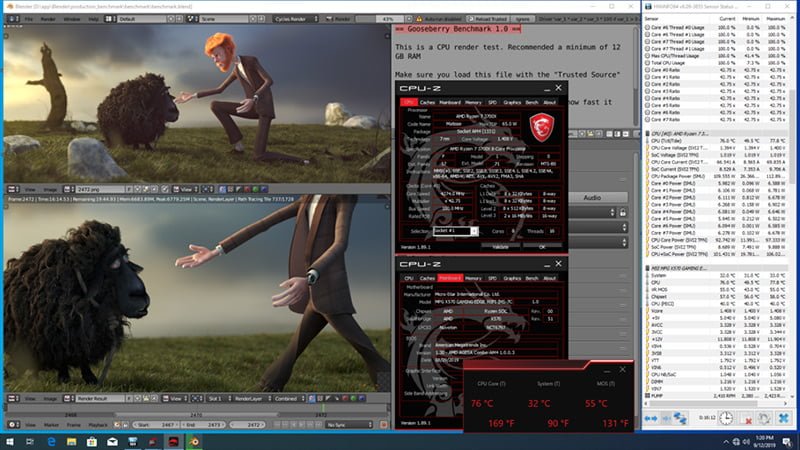800x450 pixels.
Task: Click the lock icon in Blender properties
Action: click(x=623, y=212)
